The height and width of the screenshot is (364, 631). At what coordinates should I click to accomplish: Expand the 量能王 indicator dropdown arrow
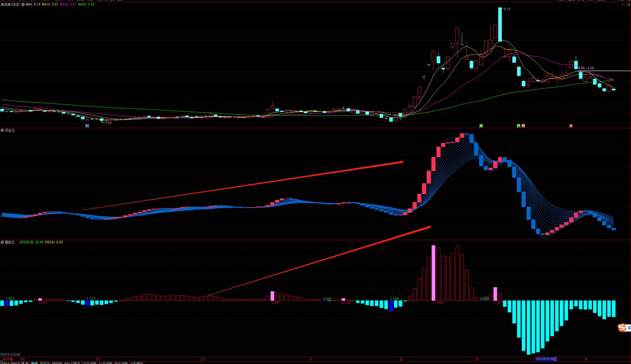2,242
